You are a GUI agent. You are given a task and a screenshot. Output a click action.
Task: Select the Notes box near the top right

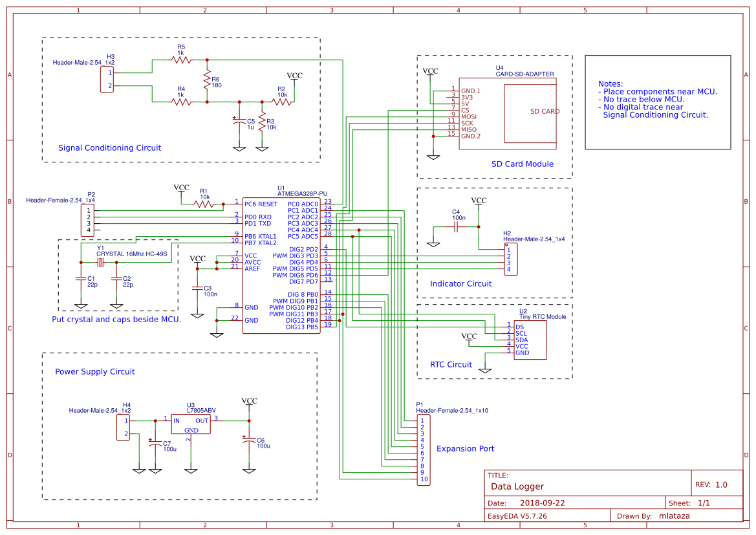click(657, 104)
